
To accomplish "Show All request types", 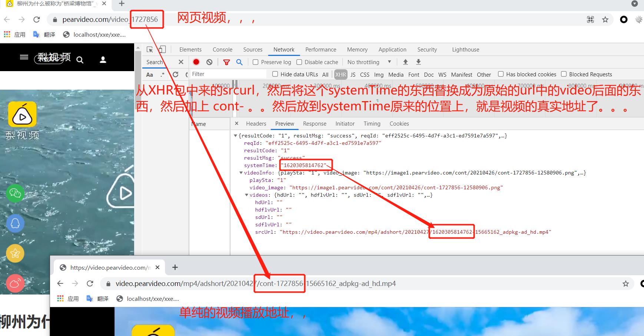I will click(325, 74).
